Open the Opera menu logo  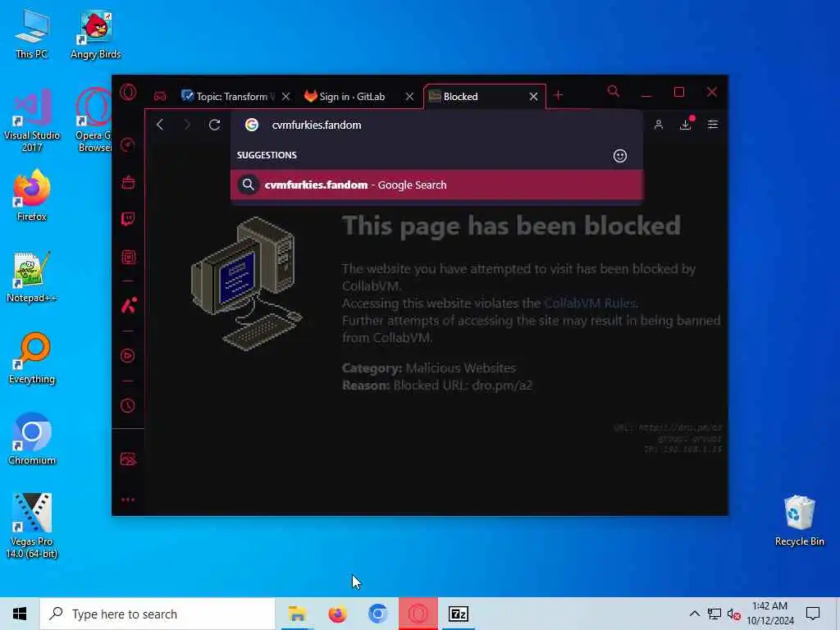click(128, 93)
